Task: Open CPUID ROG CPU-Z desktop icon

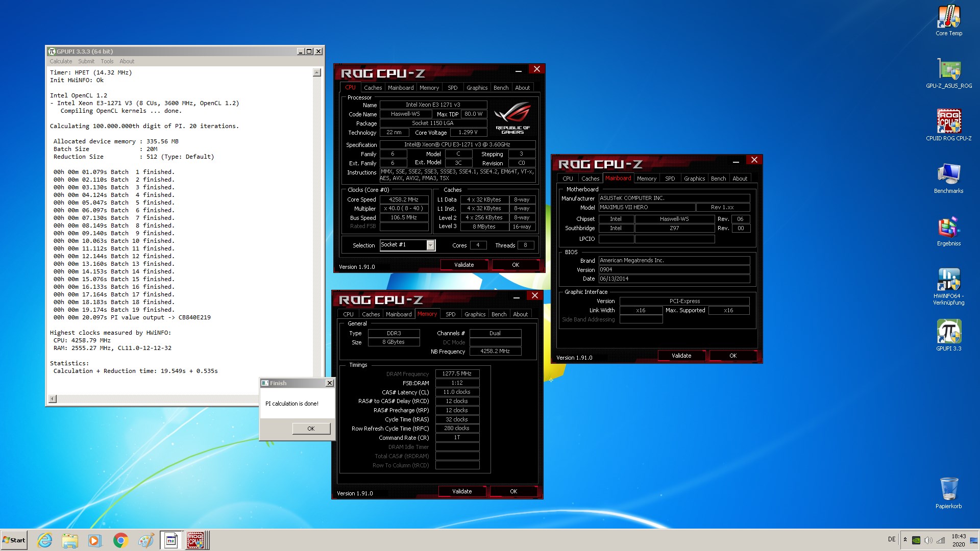Action: click(949, 125)
